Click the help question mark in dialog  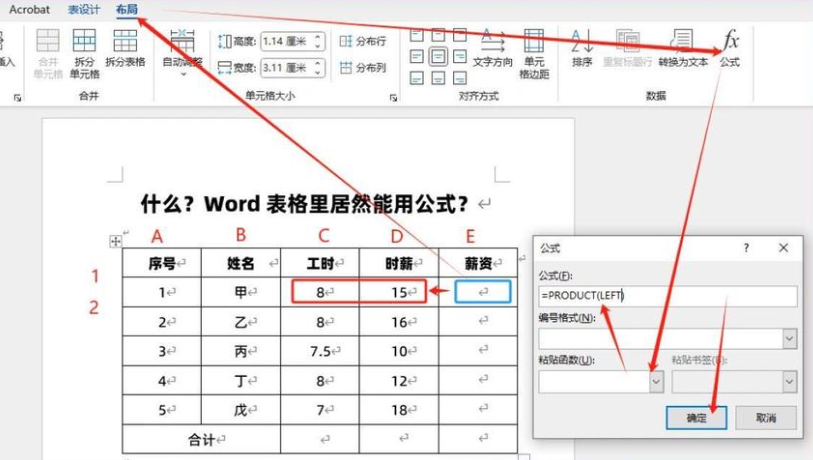point(747,247)
